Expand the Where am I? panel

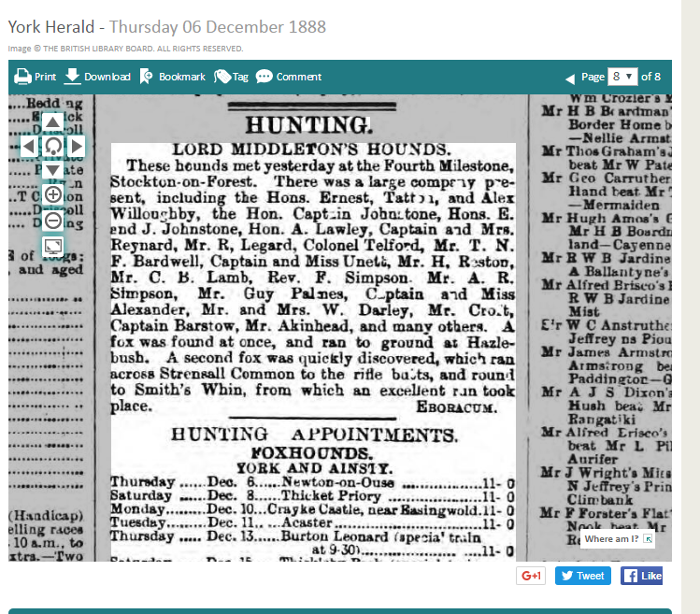pos(649,539)
